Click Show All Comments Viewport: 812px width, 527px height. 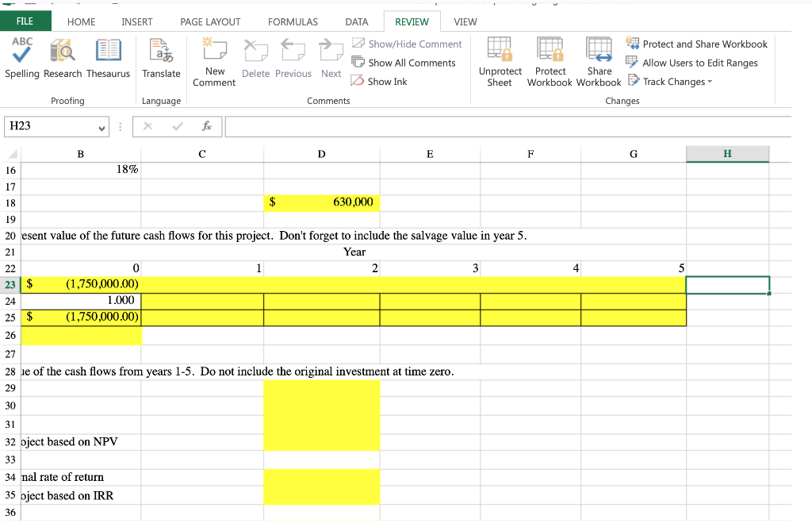point(404,63)
